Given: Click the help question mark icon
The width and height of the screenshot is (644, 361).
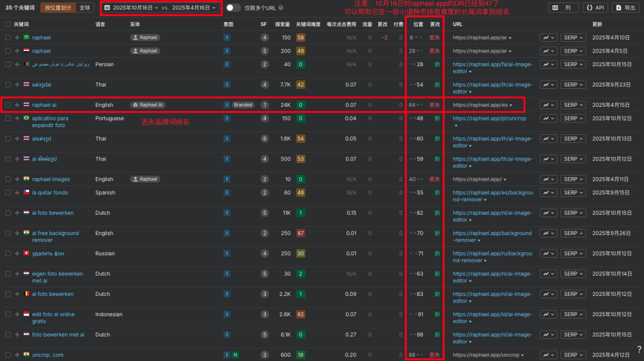Looking at the screenshot, I should pyautogui.click(x=639, y=349).
